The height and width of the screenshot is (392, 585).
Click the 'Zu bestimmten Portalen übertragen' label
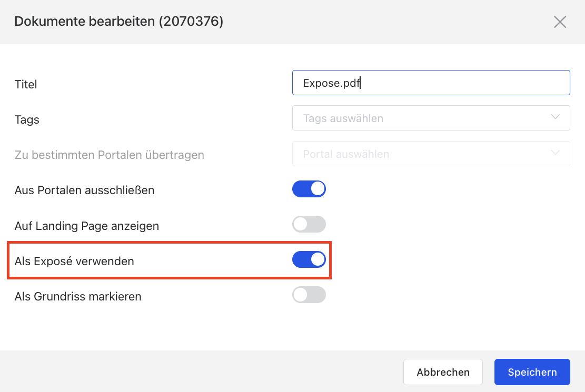pos(110,155)
